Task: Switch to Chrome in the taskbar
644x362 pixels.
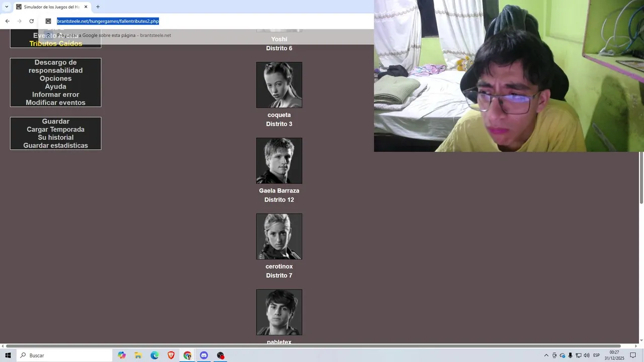Action: (187, 355)
